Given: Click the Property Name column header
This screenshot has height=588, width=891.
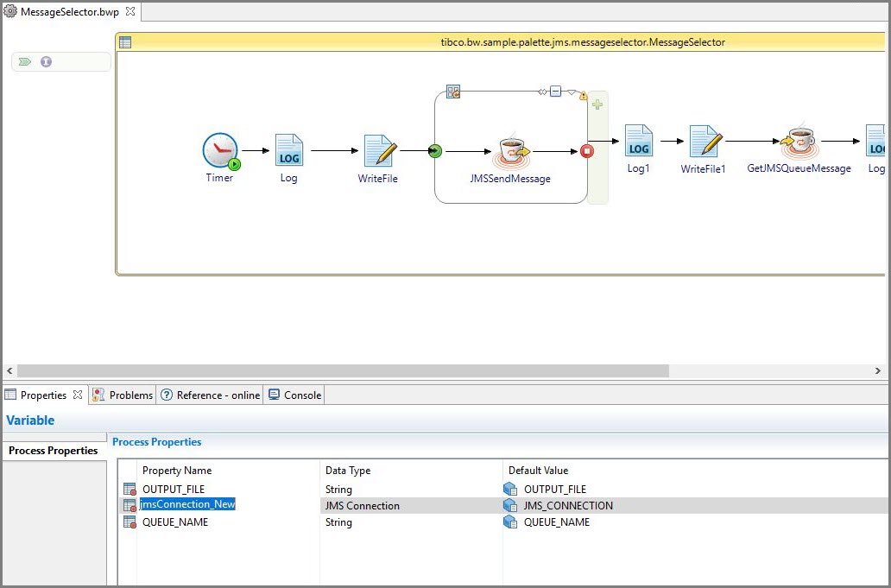Looking at the screenshot, I should point(177,471).
